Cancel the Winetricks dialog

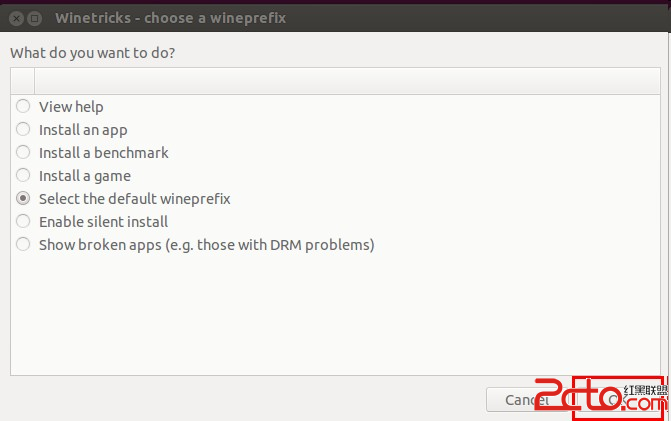pos(527,400)
